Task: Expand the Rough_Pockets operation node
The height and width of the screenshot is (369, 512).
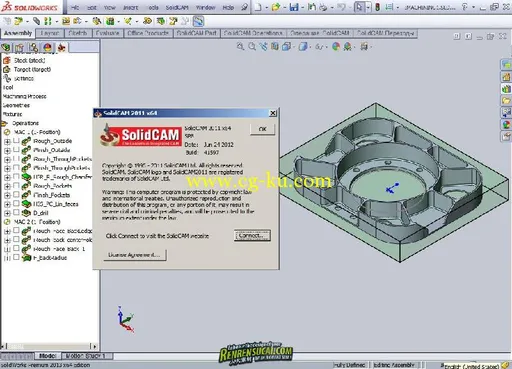Action: [7, 186]
